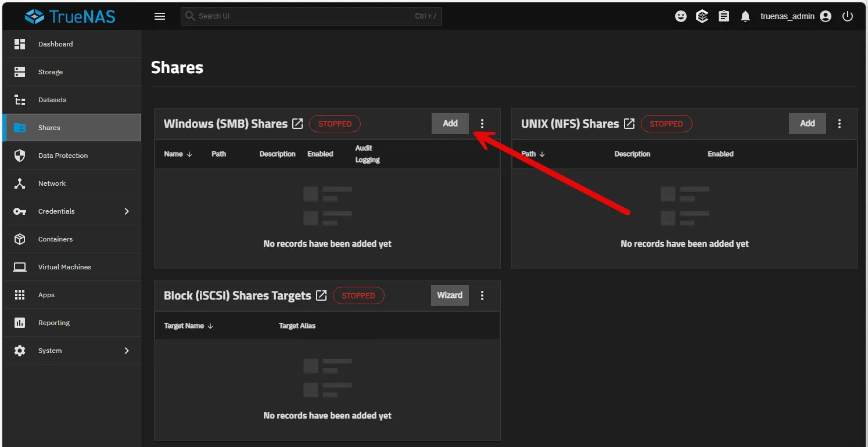Image resolution: width=868 pixels, height=447 pixels.
Task: Open NFS service settings external link icon
Action: [x=629, y=124]
